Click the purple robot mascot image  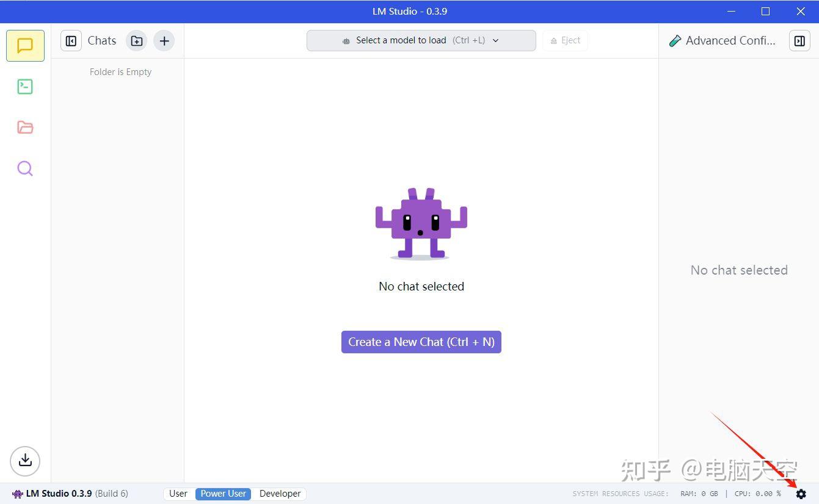pyautogui.click(x=421, y=224)
